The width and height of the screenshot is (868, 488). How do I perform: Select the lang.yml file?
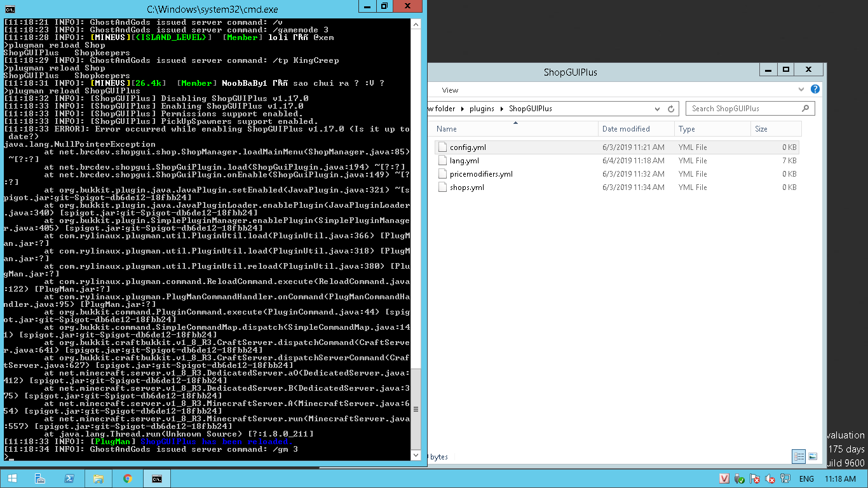pyautogui.click(x=464, y=161)
